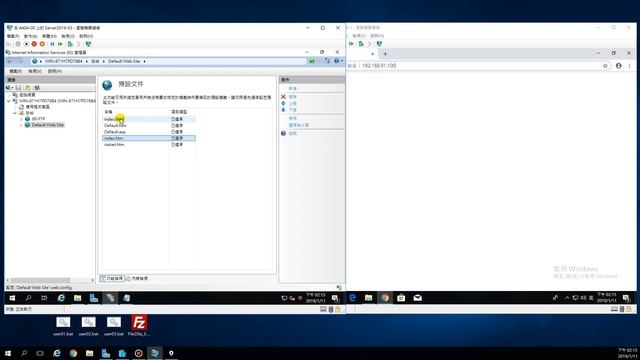Switch to Features View tab
This screenshot has width=640, height=360.
[x=112, y=278]
